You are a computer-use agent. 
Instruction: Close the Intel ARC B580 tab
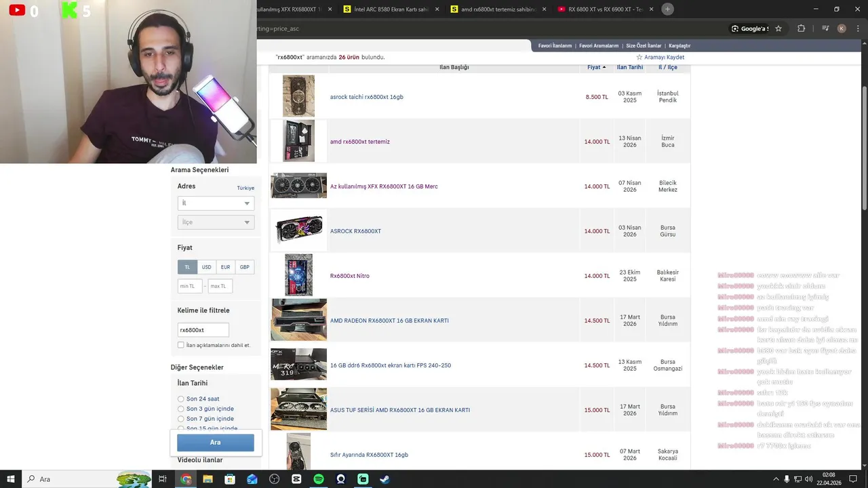point(435,9)
